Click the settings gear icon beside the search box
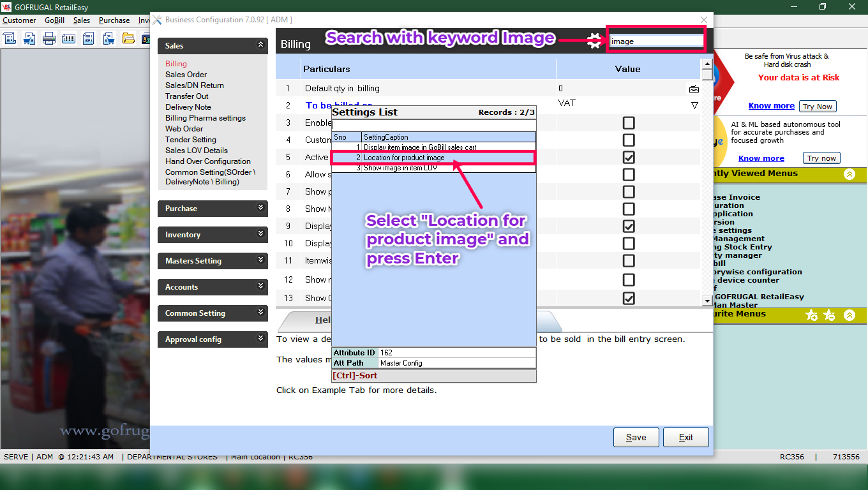The height and width of the screenshot is (490, 868). point(594,41)
